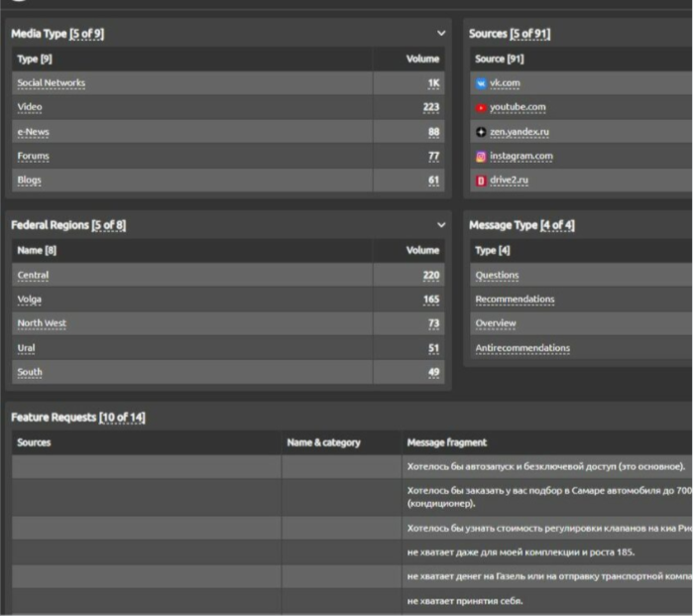
Task: Click the vk.com source icon
Action: coord(481,83)
